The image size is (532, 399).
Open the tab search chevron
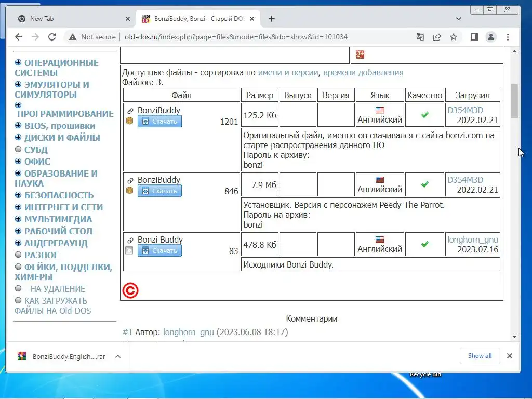[459, 19]
